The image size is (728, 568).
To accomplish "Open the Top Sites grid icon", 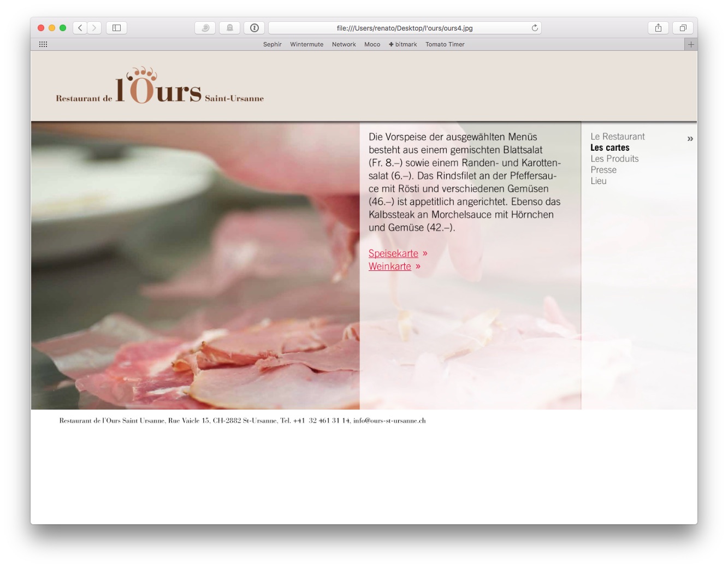I will pyautogui.click(x=43, y=44).
